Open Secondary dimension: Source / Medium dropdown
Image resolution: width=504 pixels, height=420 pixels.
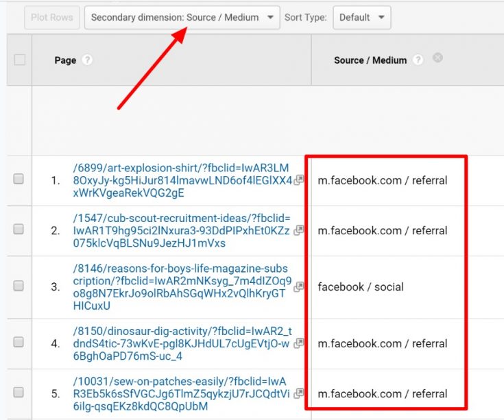[182, 17]
